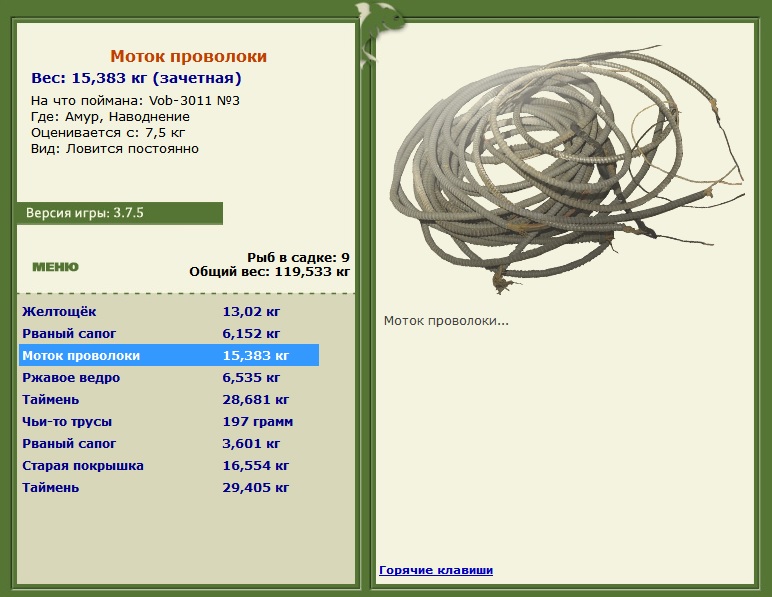Select the Таймень weighing 28,681 кг
Viewport: 772px width, 597px height.
(x=169, y=400)
